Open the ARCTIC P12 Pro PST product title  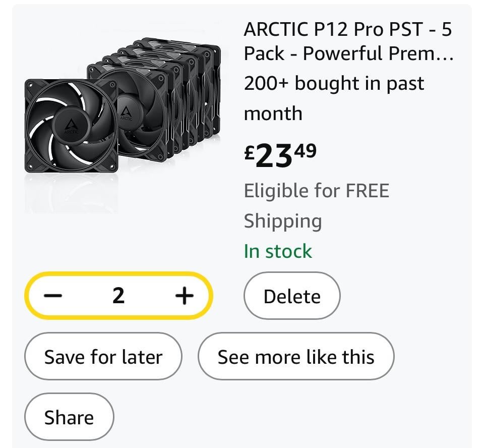(x=348, y=41)
